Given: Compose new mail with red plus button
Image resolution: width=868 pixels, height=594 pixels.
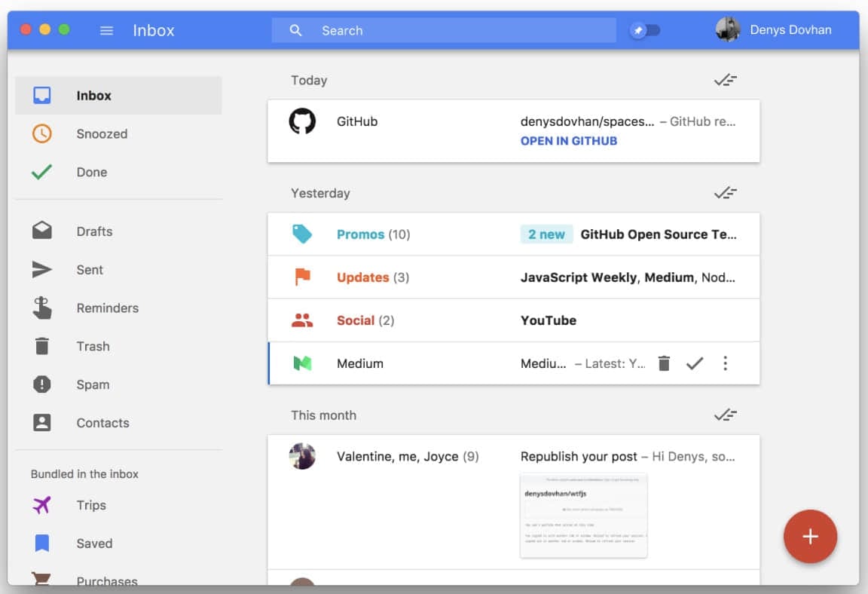Looking at the screenshot, I should coord(810,536).
